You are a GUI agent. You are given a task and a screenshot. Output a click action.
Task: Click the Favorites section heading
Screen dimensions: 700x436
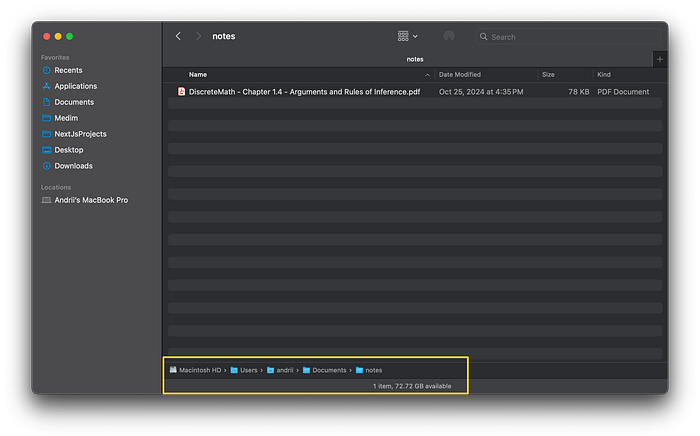55,58
